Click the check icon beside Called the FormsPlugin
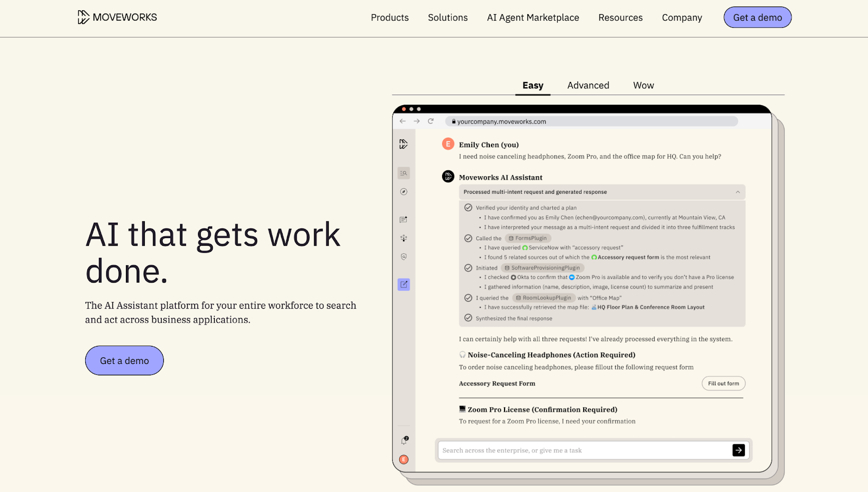868x492 pixels. 468,238
